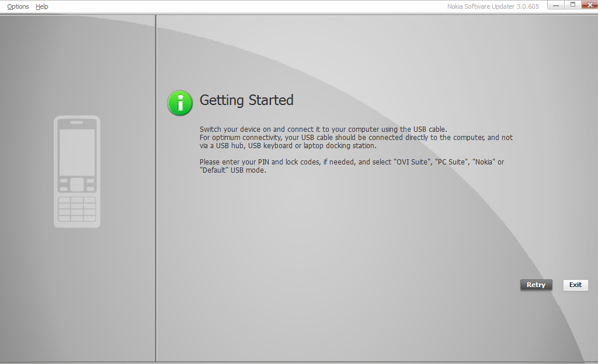
Task: Click the '"Default" USB mode.' line
Action: coord(232,170)
